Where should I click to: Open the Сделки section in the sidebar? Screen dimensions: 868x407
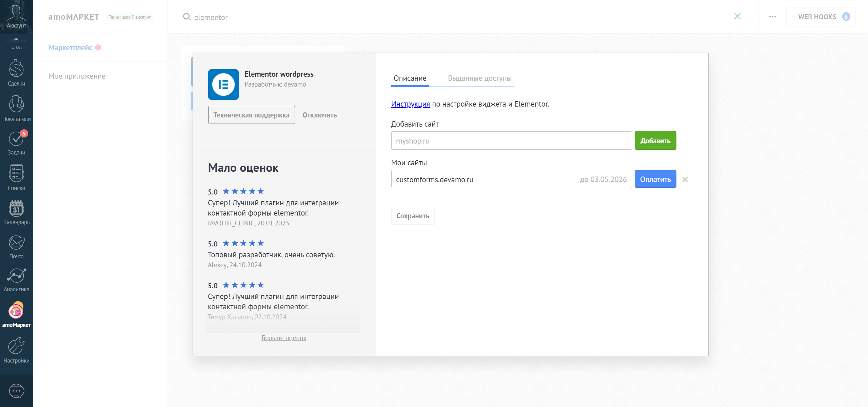click(16, 72)
